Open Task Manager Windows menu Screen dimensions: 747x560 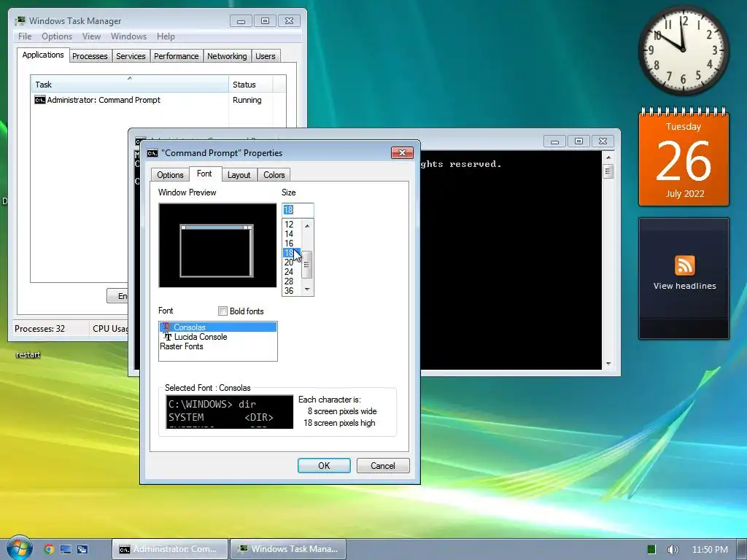pos(128,36)
